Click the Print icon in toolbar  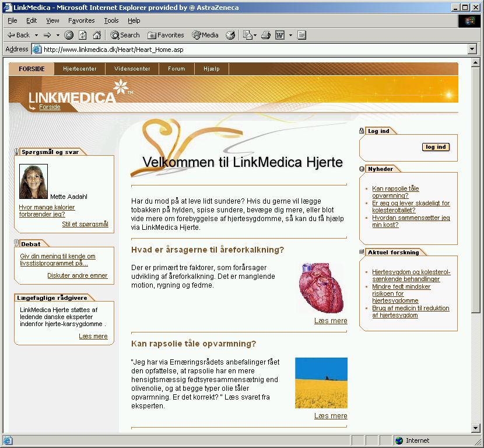point(266,35)
